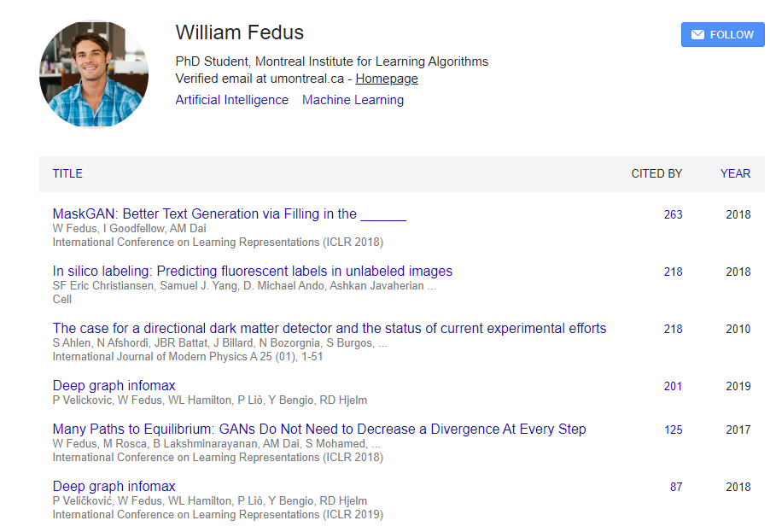
Task: Select the Artificial Intelligence interest tag
Action: (232, 100)
